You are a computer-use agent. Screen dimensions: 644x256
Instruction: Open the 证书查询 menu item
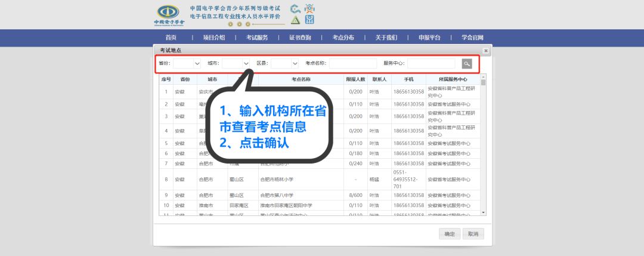300,38
